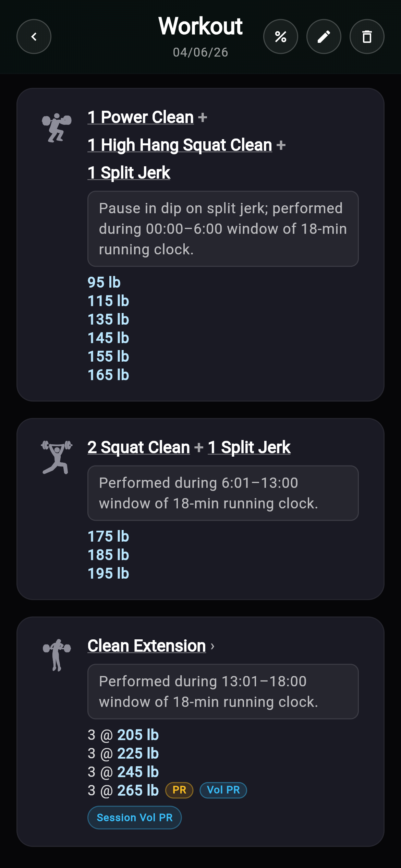401x868 pixels.
Task: Tap the Vol PR badge
Action: point(223,790)
